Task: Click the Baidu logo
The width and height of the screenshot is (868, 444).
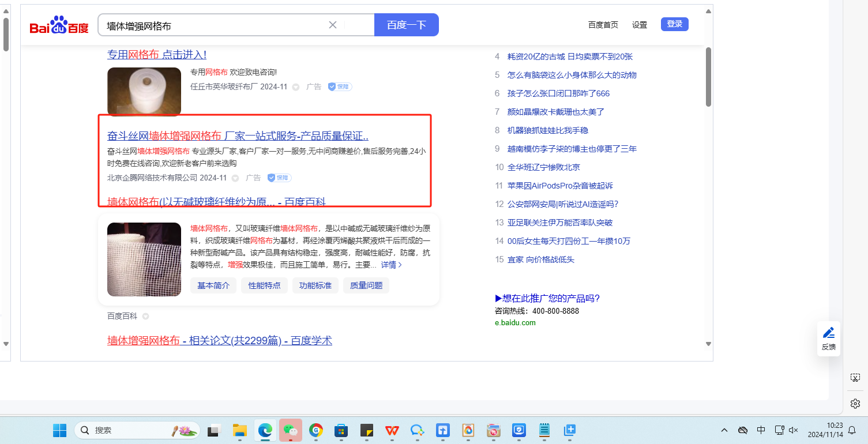Action: coord(59,26)
